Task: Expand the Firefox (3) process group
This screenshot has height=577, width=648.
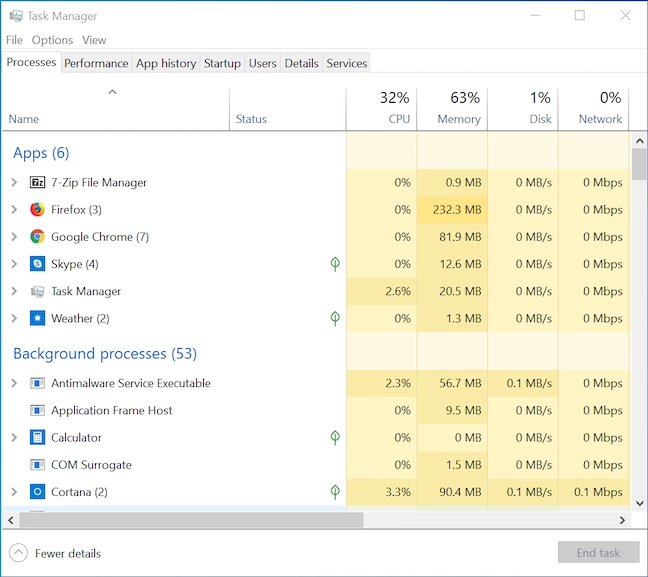Action: pyautogui.click(x=14, y=210)
